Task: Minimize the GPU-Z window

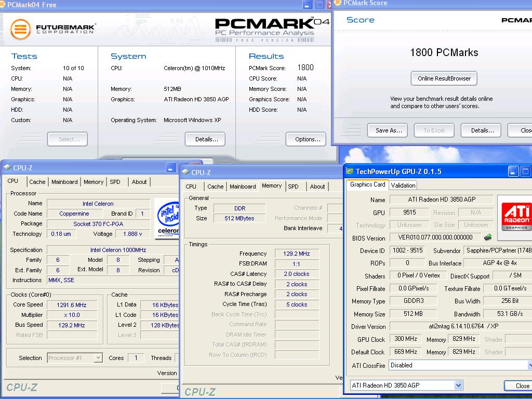Action: (x=513, y=171)
